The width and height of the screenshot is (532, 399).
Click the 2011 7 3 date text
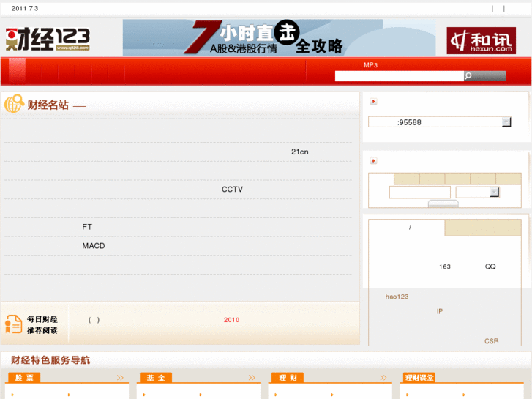point(25,9)
